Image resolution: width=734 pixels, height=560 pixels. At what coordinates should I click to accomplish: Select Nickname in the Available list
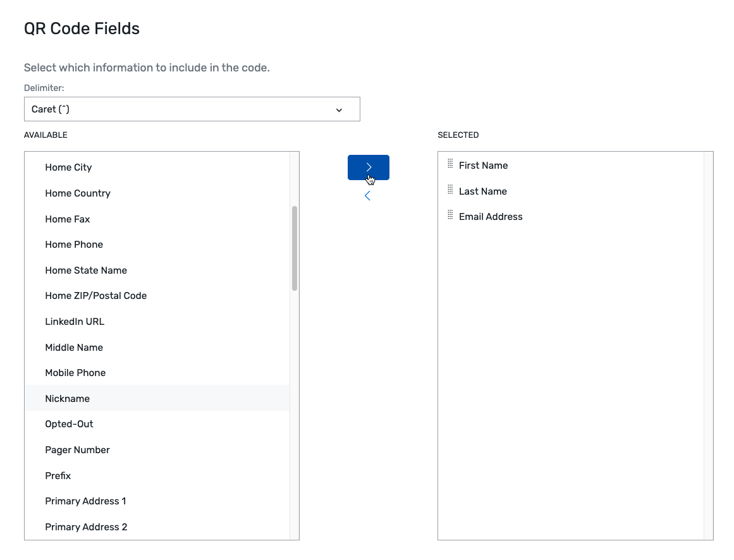click(x=68, y=399)
